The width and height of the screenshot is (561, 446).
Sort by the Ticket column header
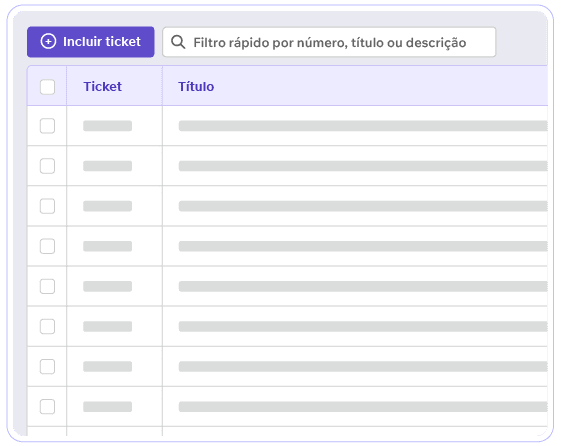(x=102, y=87)
